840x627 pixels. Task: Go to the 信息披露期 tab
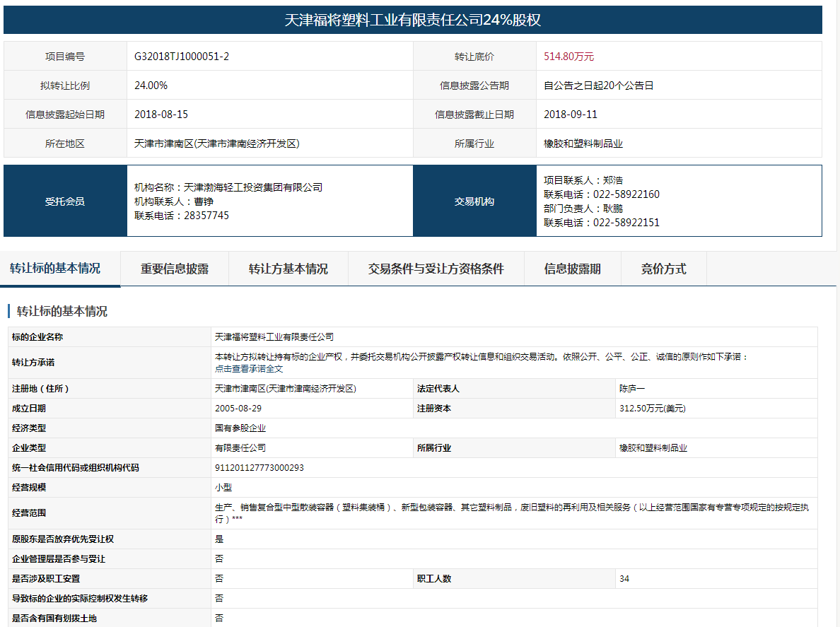[x=572, y=269]
